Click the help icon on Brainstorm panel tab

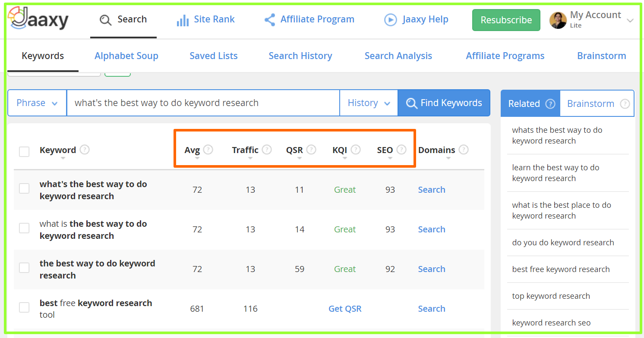(x=625, y=103)
